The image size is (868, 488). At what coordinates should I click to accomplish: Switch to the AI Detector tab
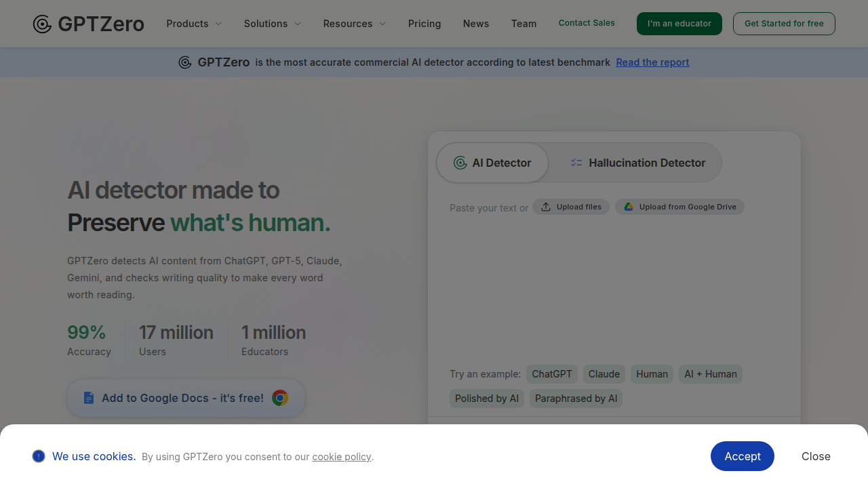click(492, 163)
